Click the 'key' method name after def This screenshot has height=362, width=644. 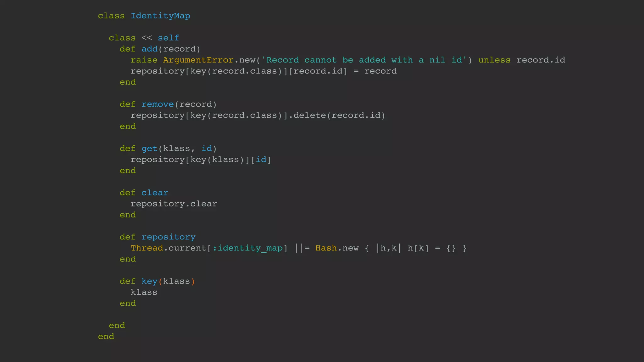149,281
